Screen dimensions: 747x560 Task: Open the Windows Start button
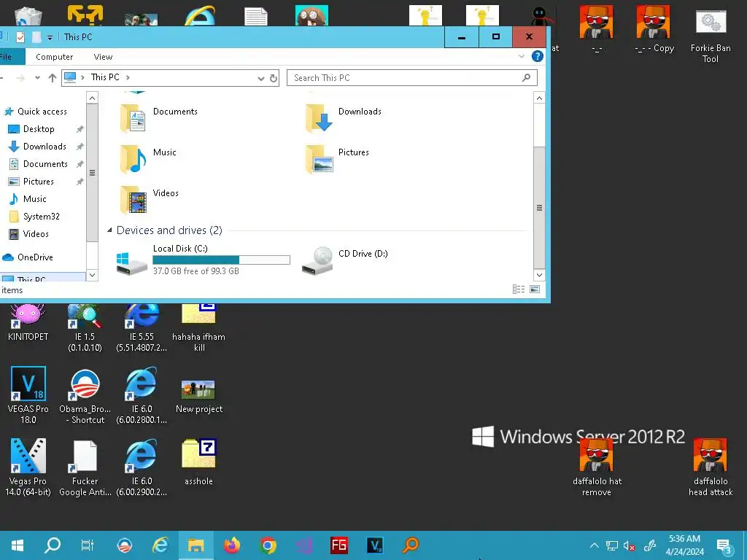pos(18,545)
